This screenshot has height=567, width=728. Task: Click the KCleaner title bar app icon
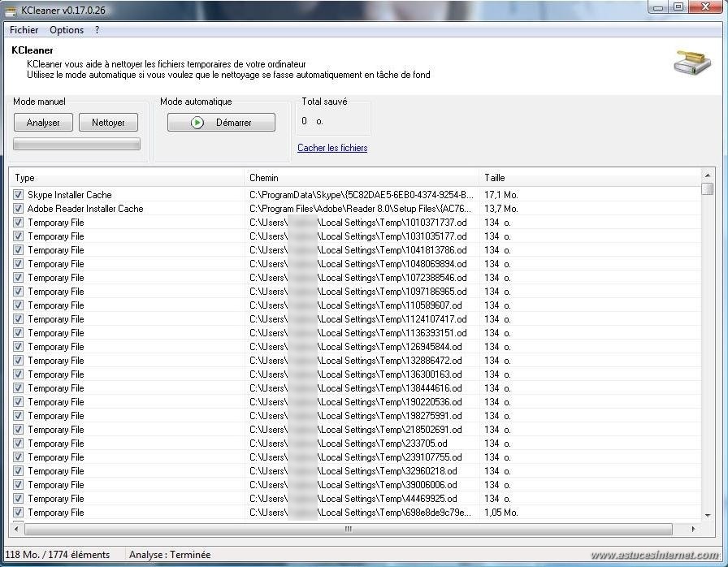11,10
